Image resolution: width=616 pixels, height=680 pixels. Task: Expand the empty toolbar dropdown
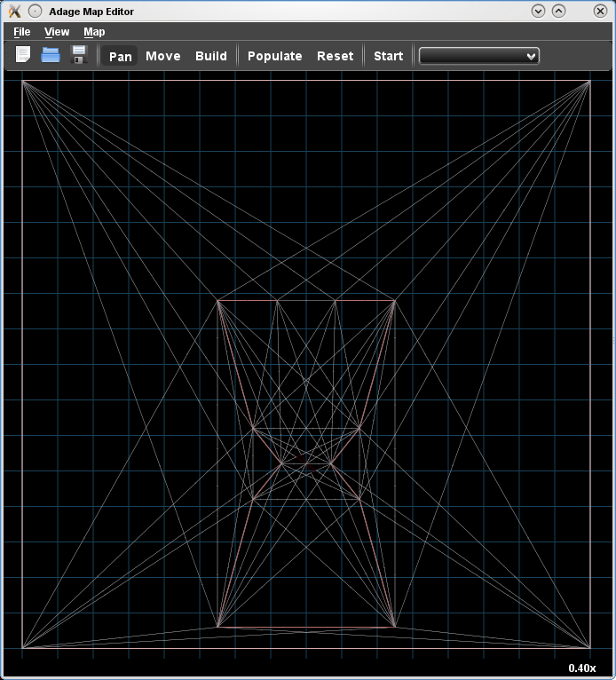478,56
